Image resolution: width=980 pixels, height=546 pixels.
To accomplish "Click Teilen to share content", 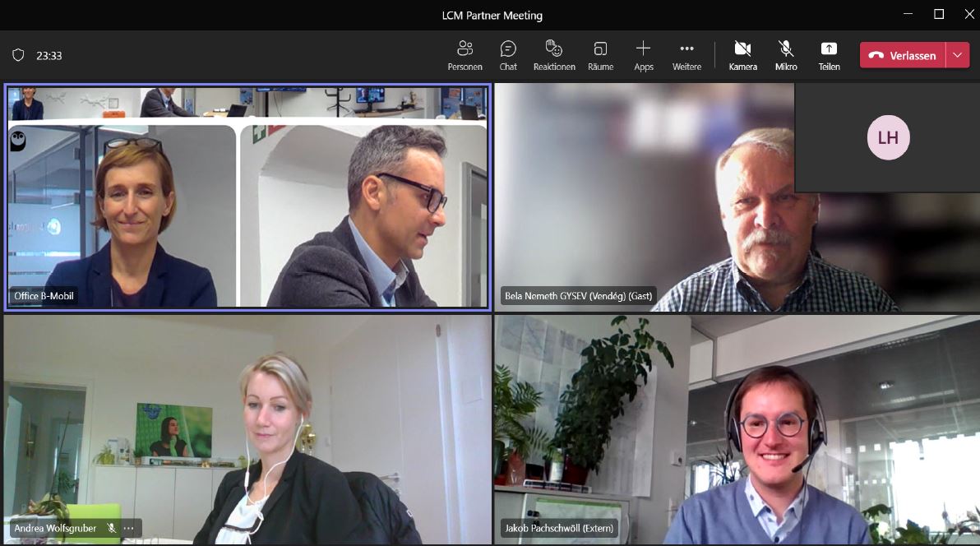I will 829,56.
